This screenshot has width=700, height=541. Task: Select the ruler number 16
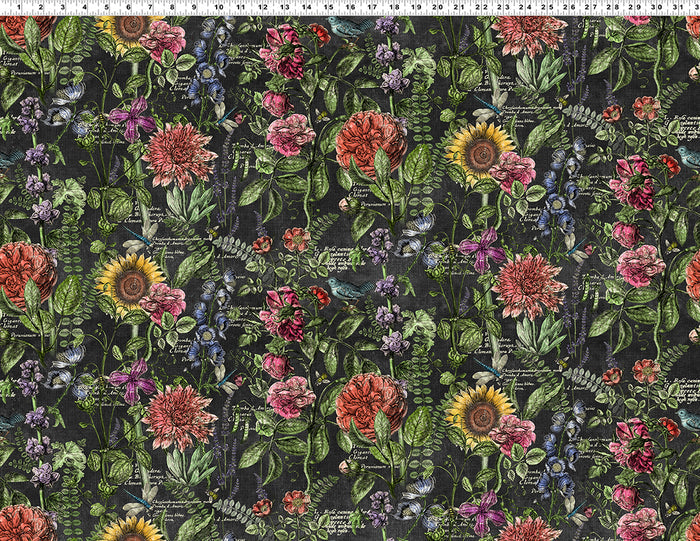pos(350,7)
